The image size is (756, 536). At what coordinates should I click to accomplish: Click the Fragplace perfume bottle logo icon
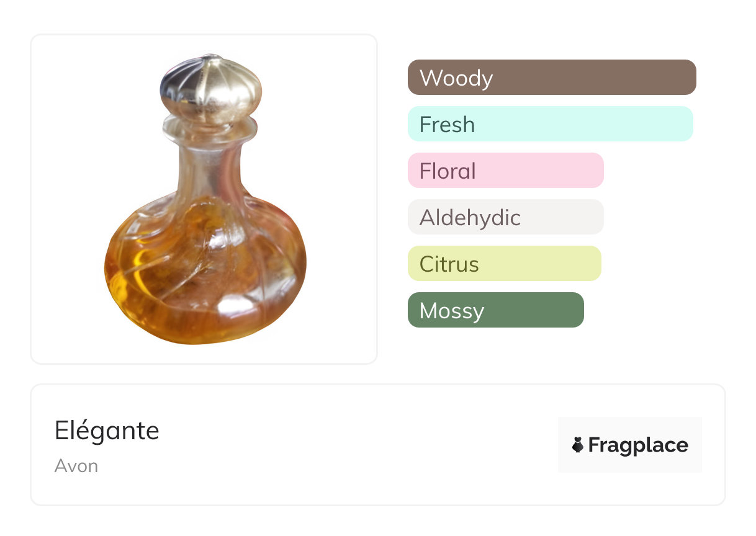(x=578, y=445)
